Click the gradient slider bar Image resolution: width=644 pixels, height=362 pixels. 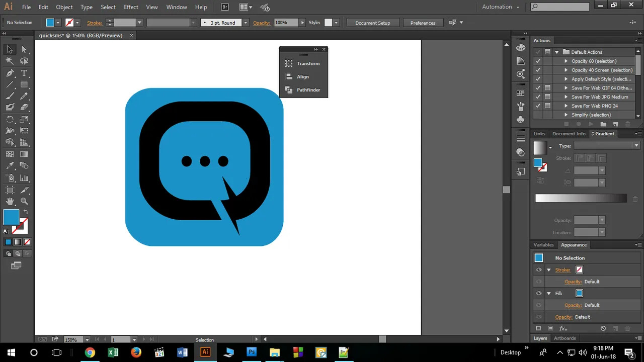(x=581, y=199)
